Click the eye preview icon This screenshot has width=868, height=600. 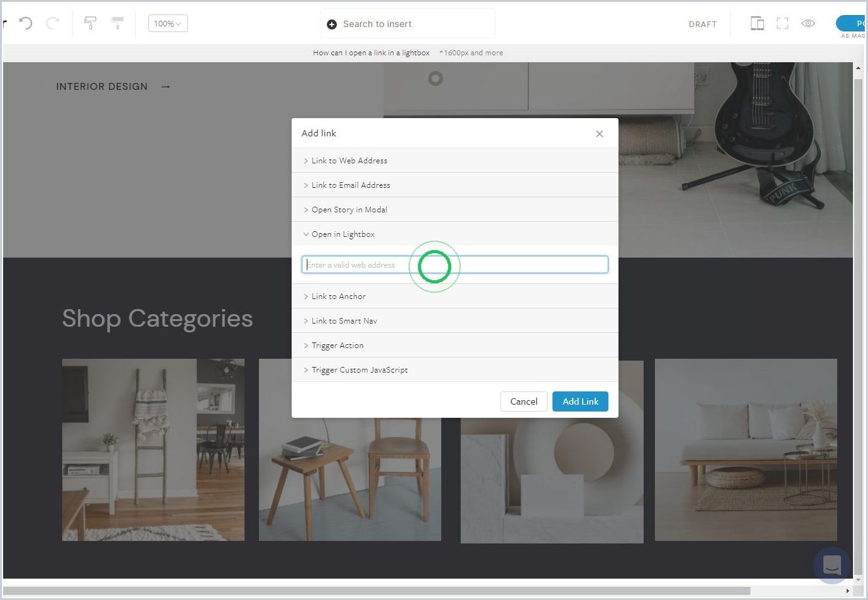click(x=808, y=23)
